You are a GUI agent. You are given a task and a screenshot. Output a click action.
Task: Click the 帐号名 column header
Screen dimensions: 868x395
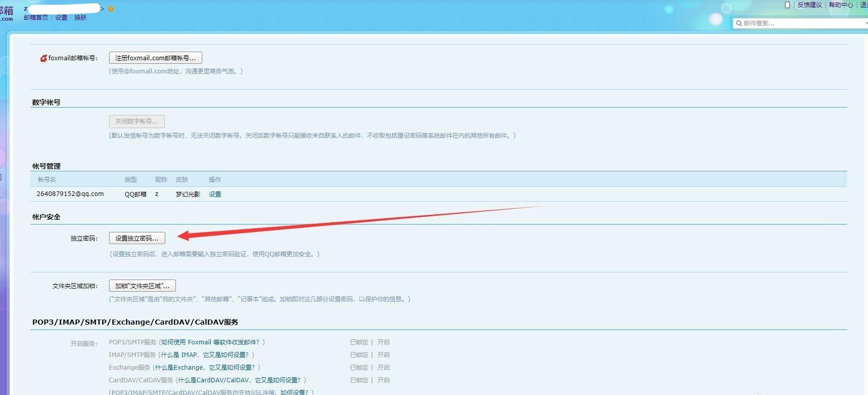click(x=47, y=179)
